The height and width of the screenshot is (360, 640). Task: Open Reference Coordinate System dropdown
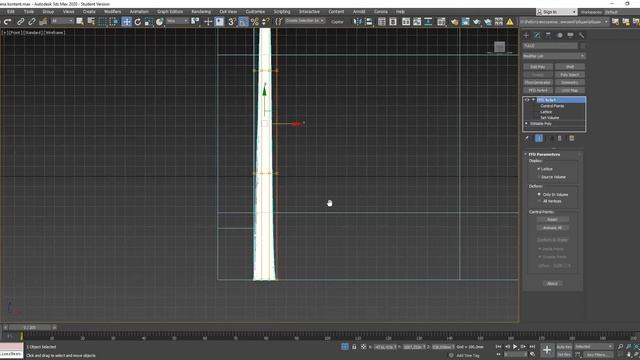pyautogui.click(x=177, y=21)
